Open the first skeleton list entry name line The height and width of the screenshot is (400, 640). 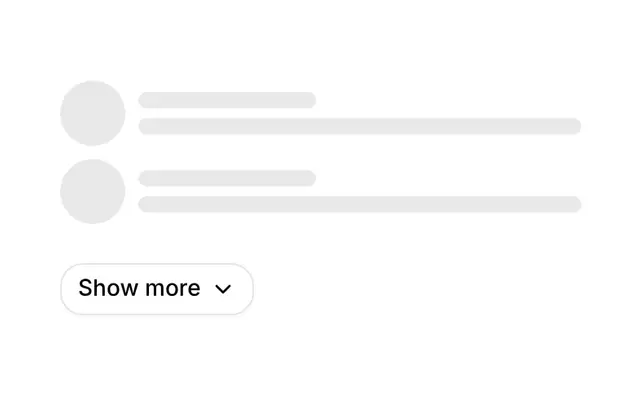click(227, 100)
